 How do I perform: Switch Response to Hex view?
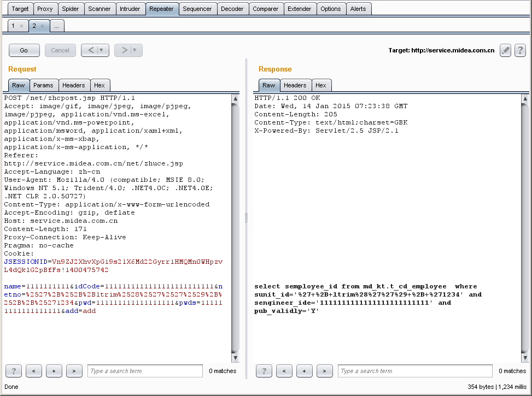click(321, 85)
